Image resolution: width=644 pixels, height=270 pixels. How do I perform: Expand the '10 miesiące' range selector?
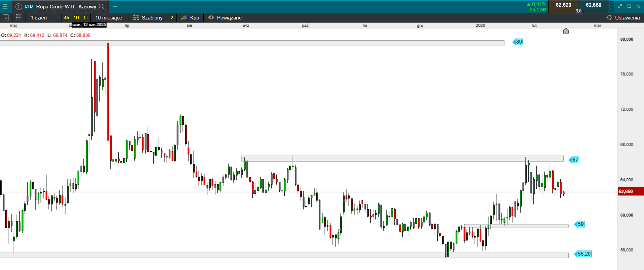[x=109, y=18]
